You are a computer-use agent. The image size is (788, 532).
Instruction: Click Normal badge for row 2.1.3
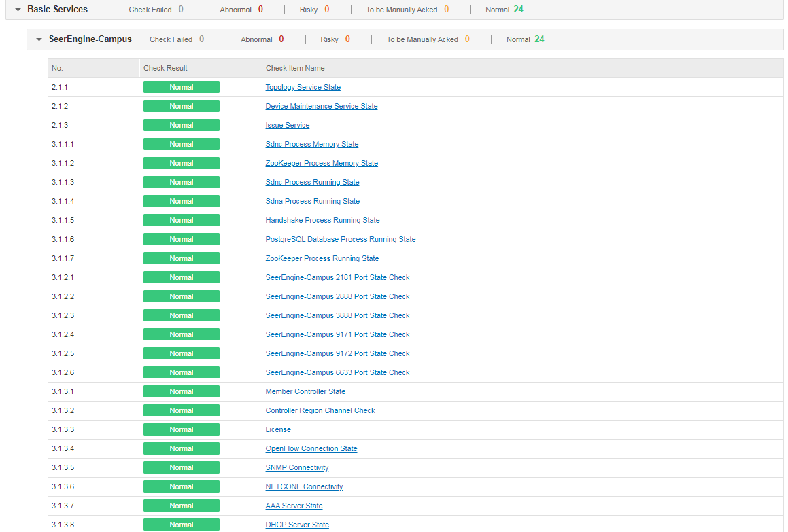[182, 125]
